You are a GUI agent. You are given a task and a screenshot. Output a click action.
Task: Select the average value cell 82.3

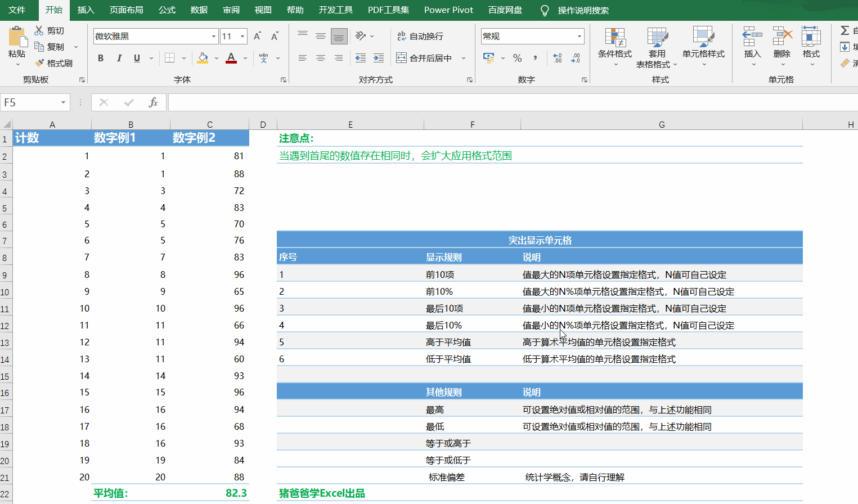click(209, 493)
